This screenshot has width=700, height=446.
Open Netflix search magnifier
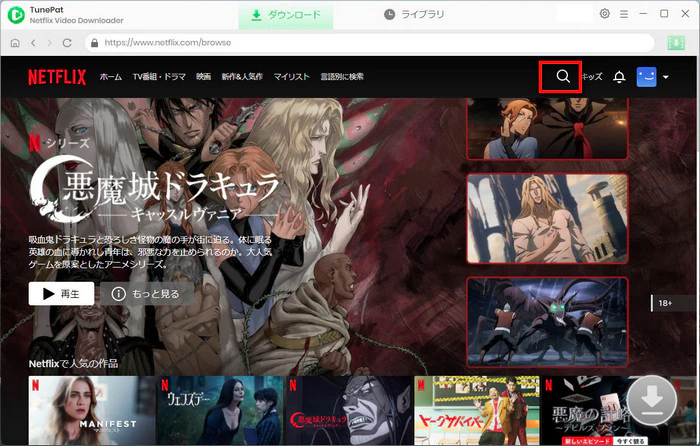tap(563, 76)
